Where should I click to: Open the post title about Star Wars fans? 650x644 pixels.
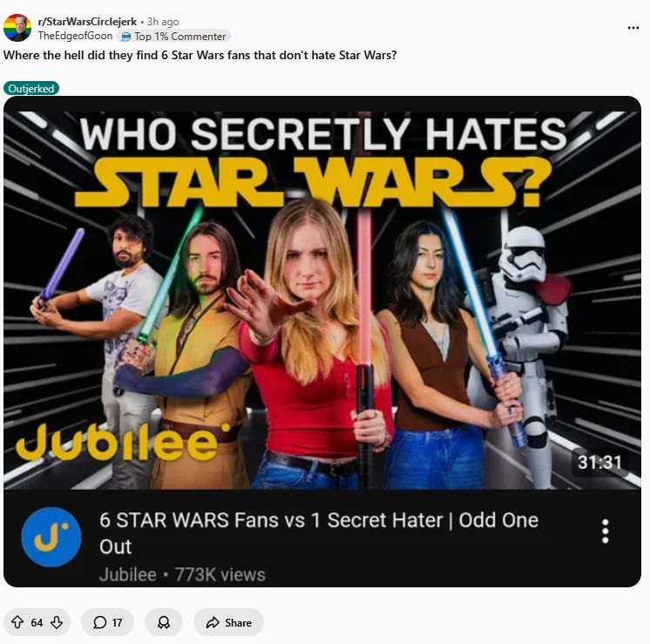(x=200, y=55)
